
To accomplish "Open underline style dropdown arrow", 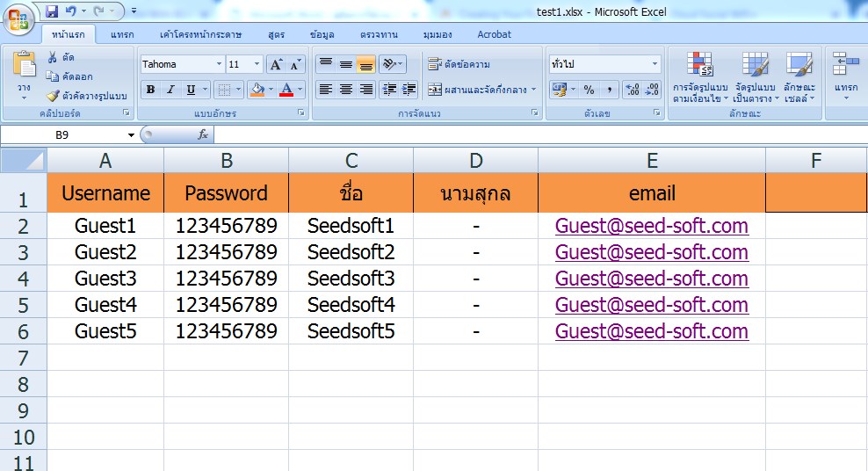I will [205, 89].
